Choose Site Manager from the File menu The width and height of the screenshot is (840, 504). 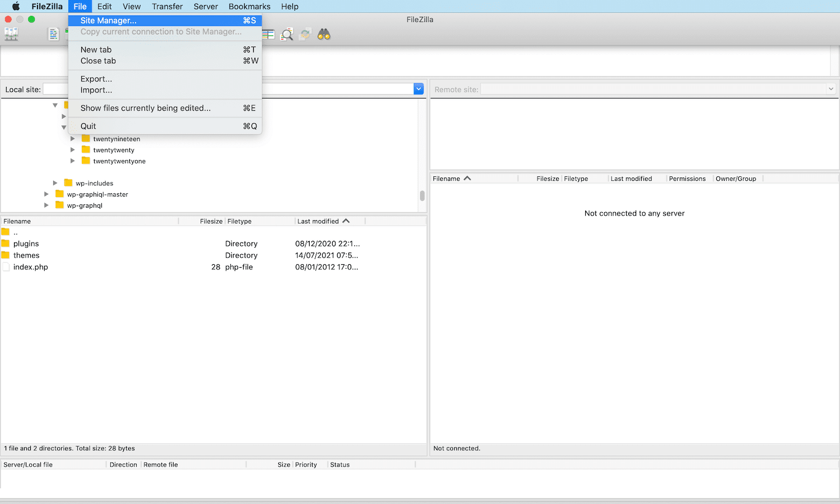tap(108, 20)
